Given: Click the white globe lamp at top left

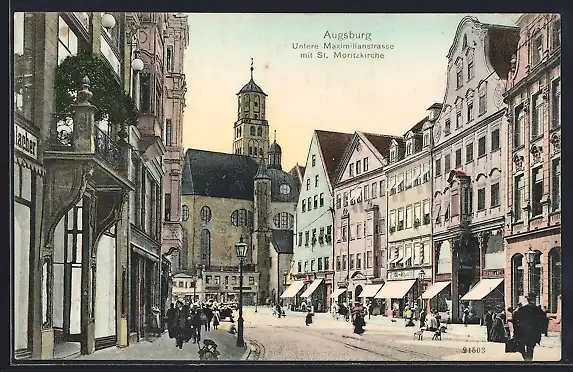Looking at the screenshot, I should tap(108, 21).
